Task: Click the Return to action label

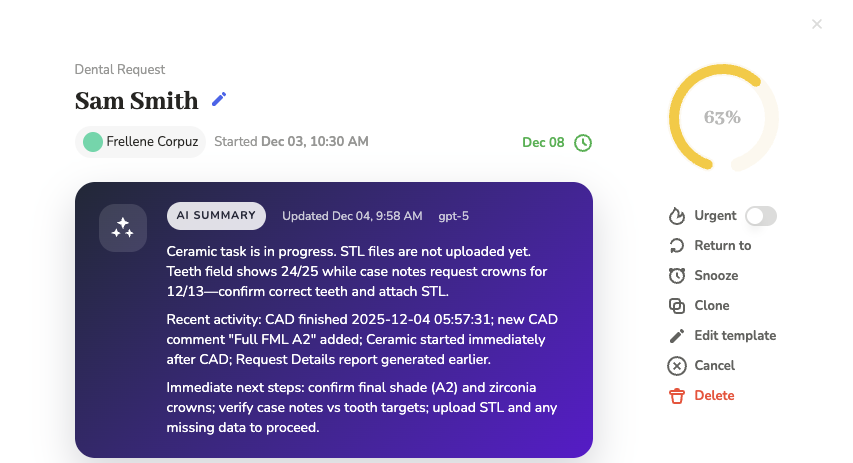Action: point(723,246)
